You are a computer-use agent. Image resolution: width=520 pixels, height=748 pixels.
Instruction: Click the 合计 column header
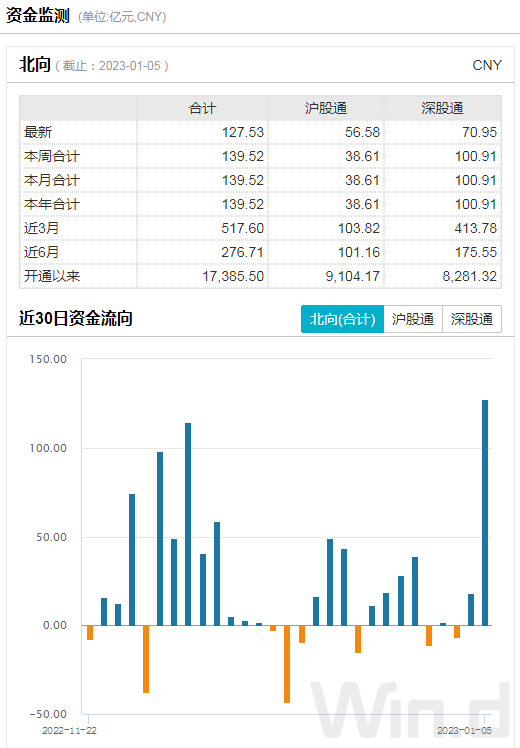202,108
